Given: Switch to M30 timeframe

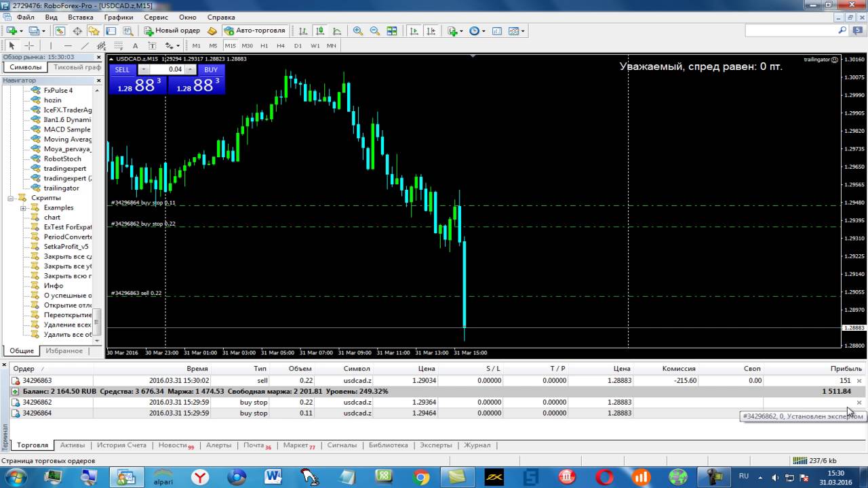Looking at the screenshot, I should click(x=247, y=46).
